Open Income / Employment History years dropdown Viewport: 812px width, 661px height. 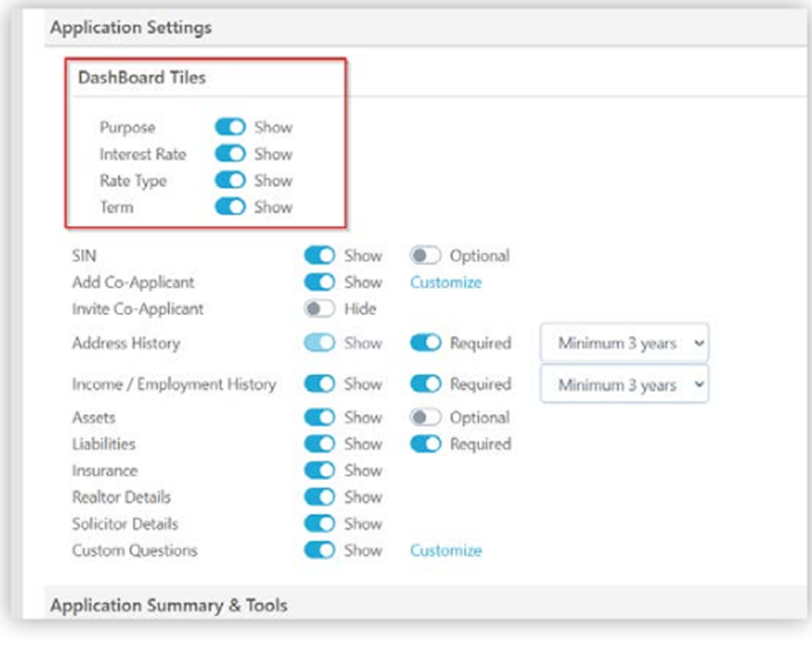(624, 385)
